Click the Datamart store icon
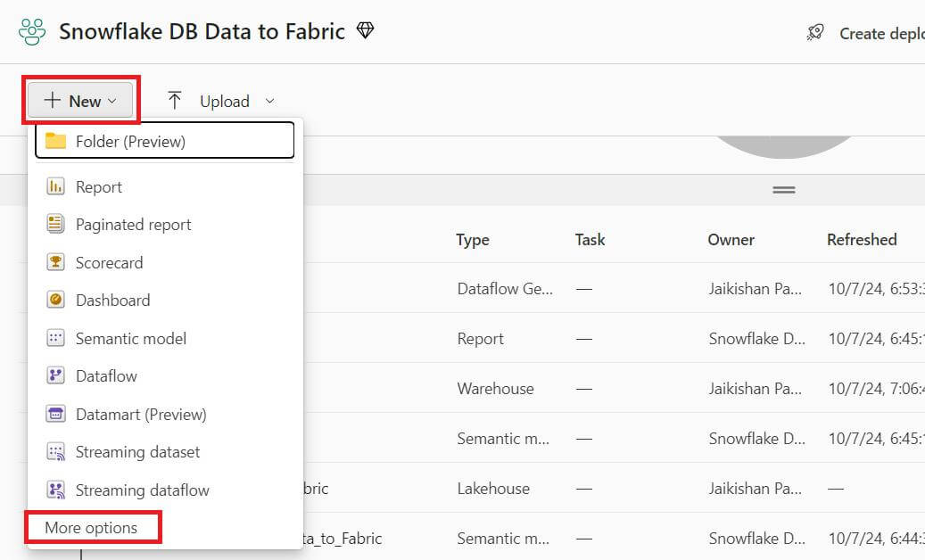The image size is (925, 560). pyautogui.click(x=55, y=414)
